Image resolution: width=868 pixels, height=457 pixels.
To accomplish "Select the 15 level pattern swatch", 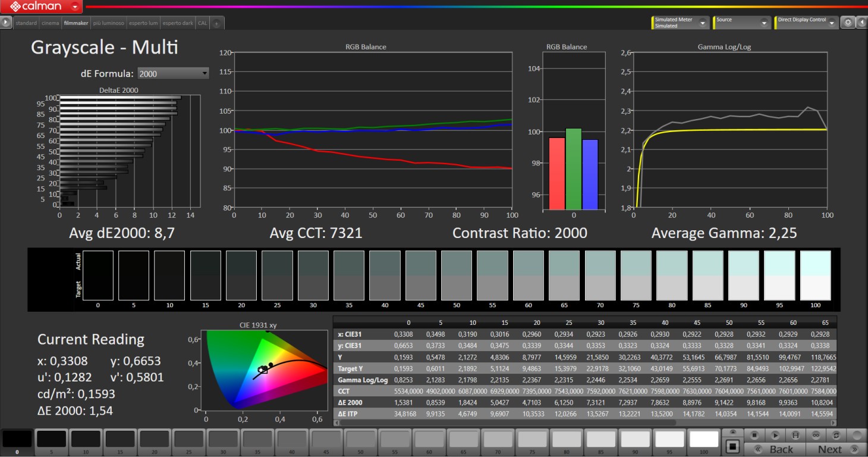I will pos(119,442).
